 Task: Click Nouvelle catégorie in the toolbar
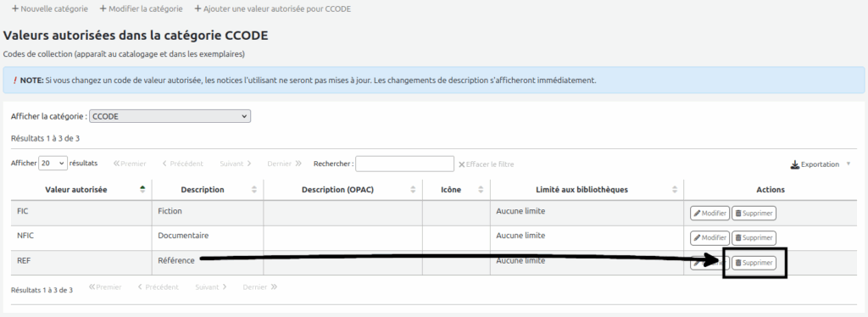pyautogui.click(x=49, y=8)
